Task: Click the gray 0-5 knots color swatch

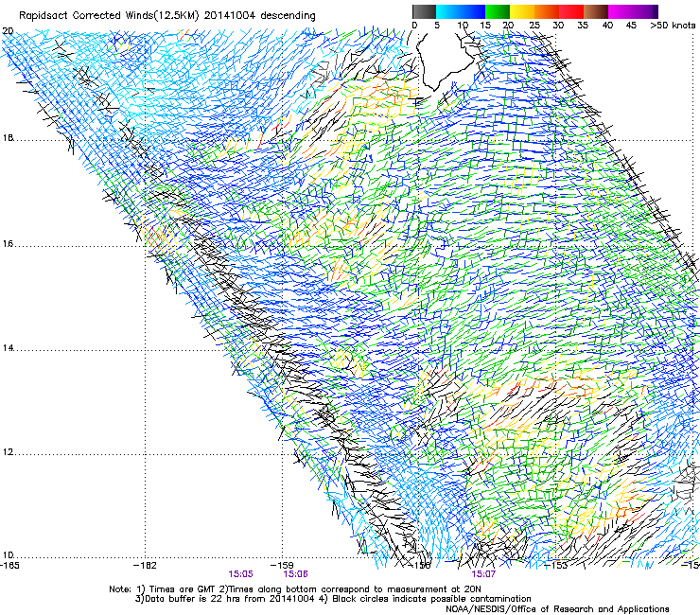Action: point(424,11)
